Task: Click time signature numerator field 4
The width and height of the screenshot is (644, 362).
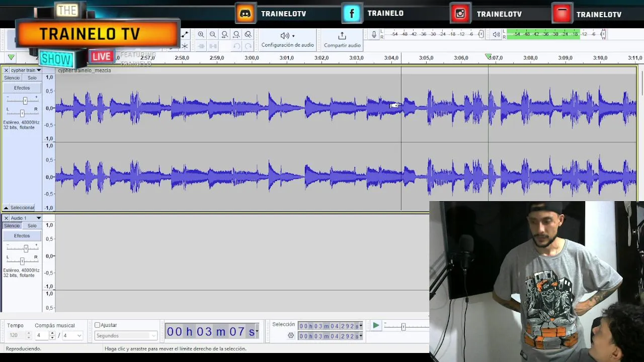Action: (x=42, y=335)
